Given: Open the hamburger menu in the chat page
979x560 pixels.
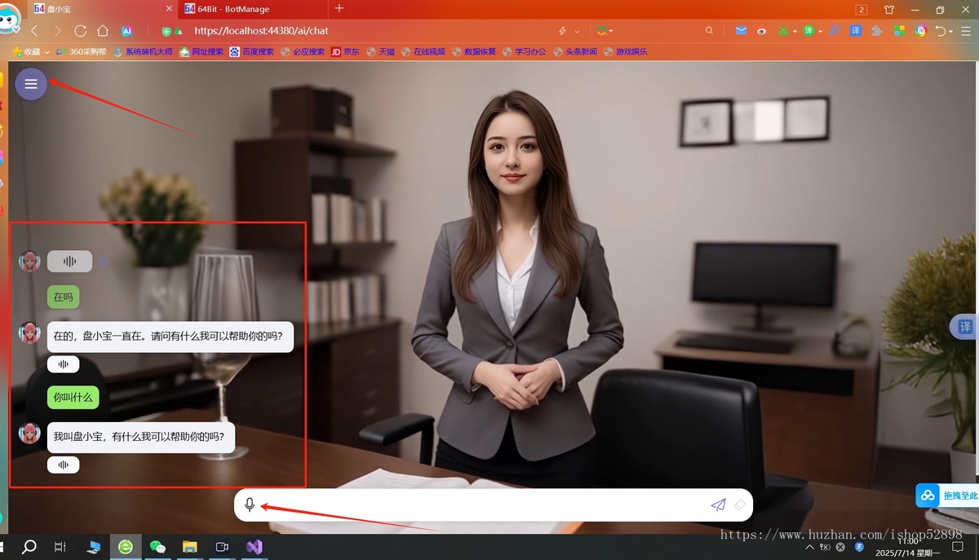Looking at the screenshot, I should pyautogui.click(x=31, y=84).
